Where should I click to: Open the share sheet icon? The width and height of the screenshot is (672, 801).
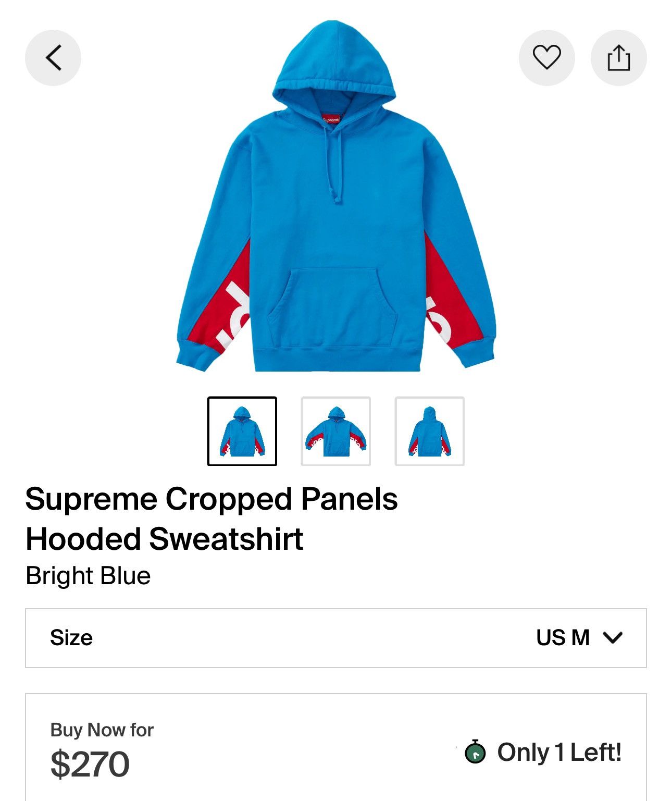pyautogui.click(x=618, y=57)
